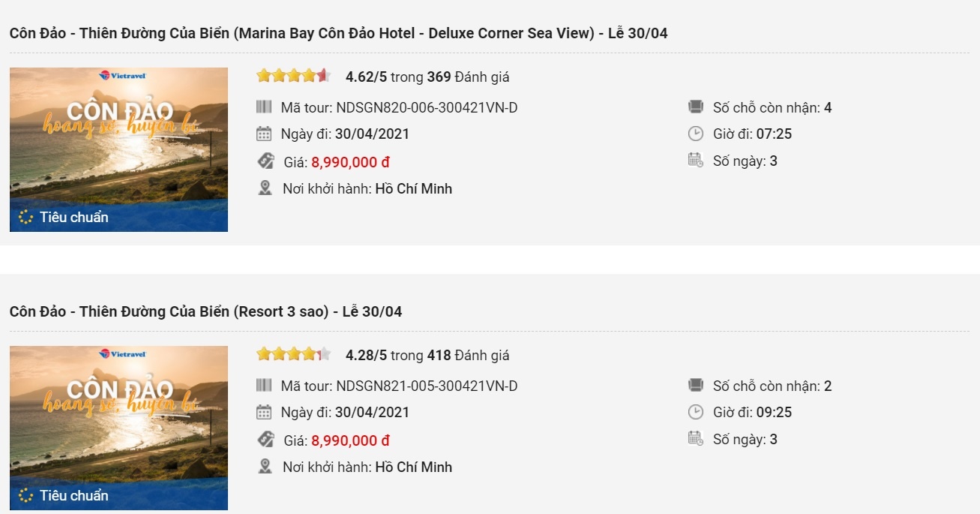The height and width of the screenshot is (514, 980).
Task: Click seat icon showing 4 remaining places
Action: pos(696,107)
